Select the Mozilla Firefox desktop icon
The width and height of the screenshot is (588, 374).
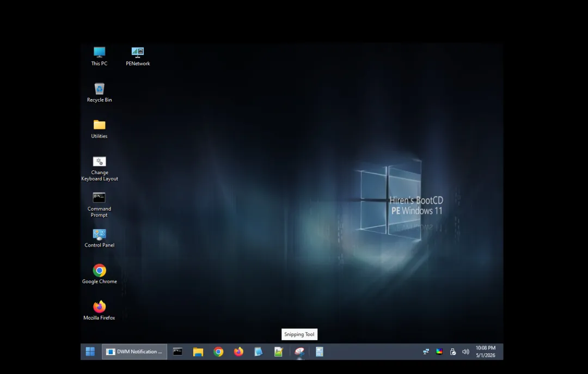pos(100,311)
